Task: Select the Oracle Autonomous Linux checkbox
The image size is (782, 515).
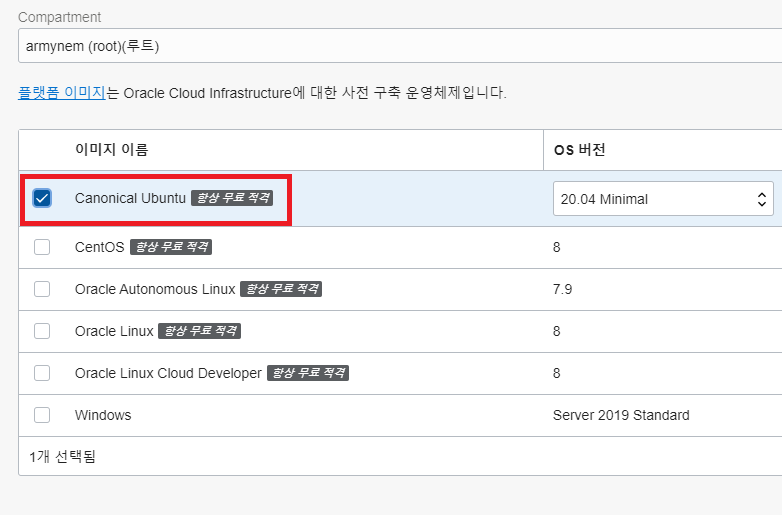Action: click(x=42, y=289)
